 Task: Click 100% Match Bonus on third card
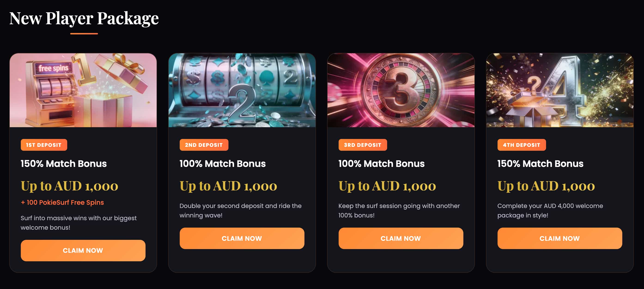click(381, 164)
